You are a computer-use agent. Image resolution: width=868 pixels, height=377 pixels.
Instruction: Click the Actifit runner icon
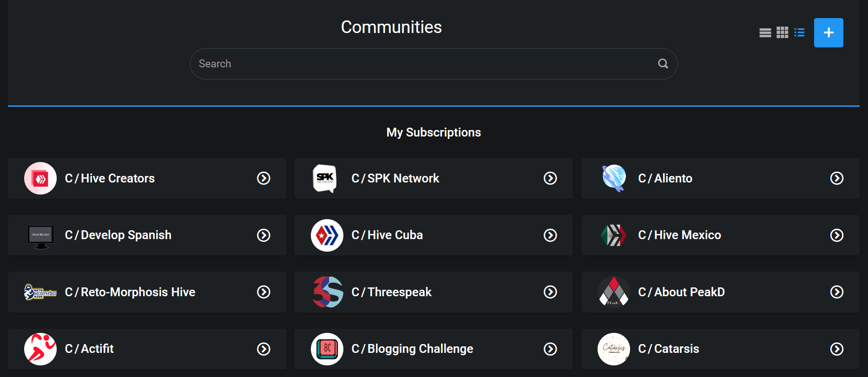[x=40, y=349]
